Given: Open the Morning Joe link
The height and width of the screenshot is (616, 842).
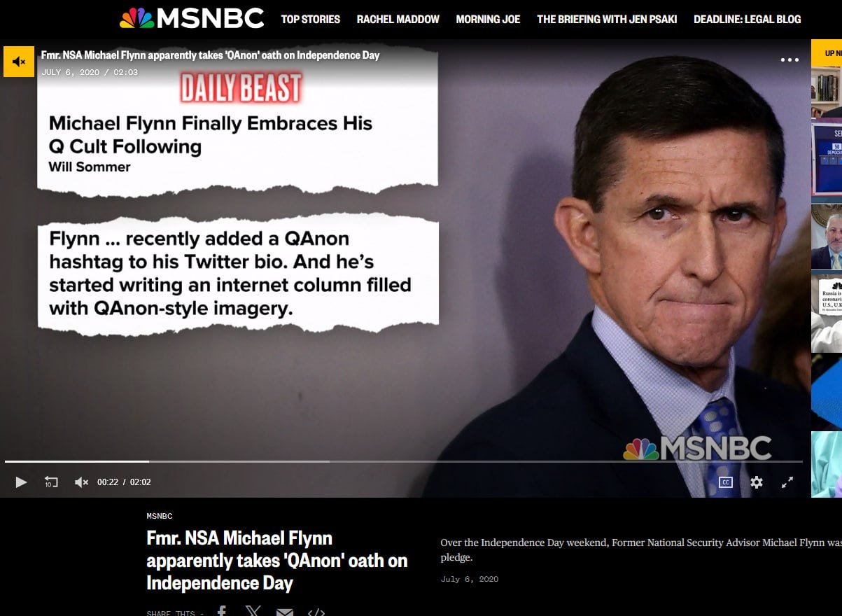Looking at the screenshot, I should (x=488, y=20).
